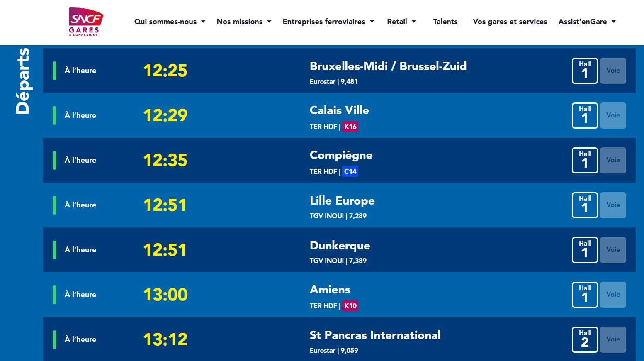Open Vos gares et services
644x361 pixels.
pos(510,22)
